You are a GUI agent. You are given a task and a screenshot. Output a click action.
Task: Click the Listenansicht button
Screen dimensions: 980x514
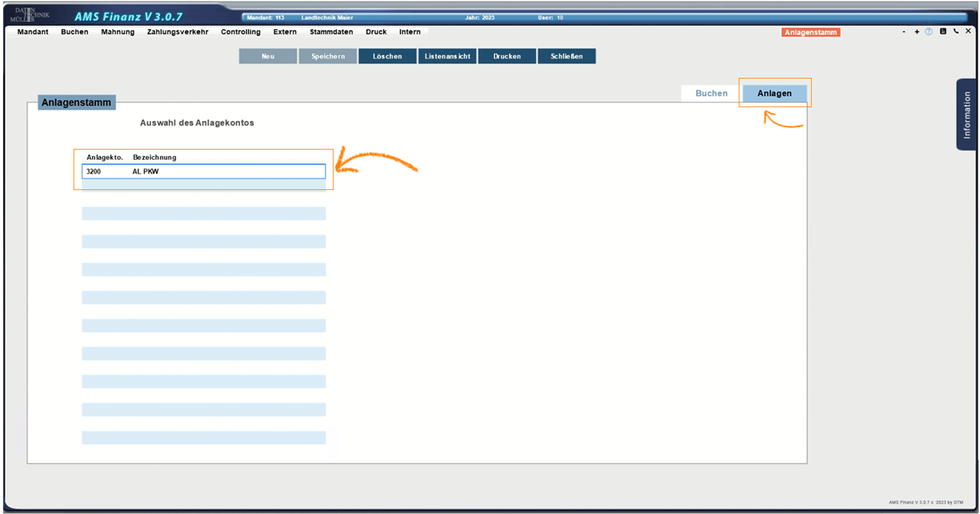coord(448,56)
